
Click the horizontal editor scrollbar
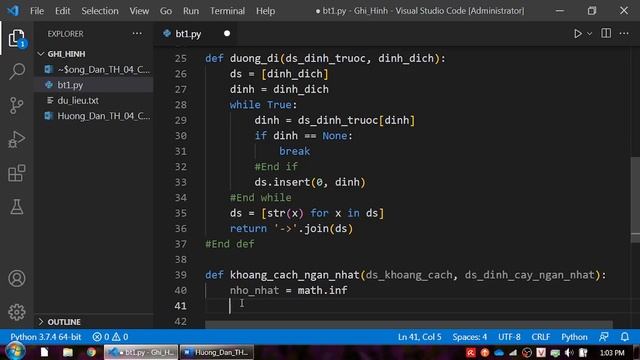[409, 324]
